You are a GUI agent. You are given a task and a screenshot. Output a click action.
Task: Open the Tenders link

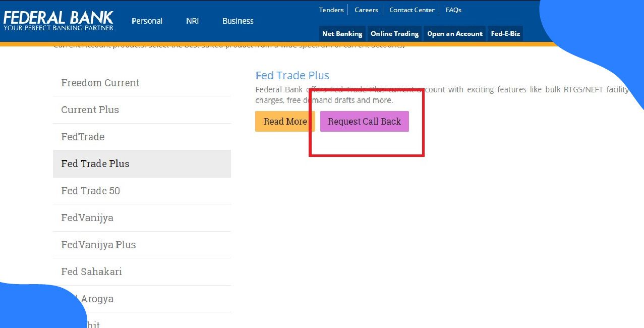(x=331, y=10)
